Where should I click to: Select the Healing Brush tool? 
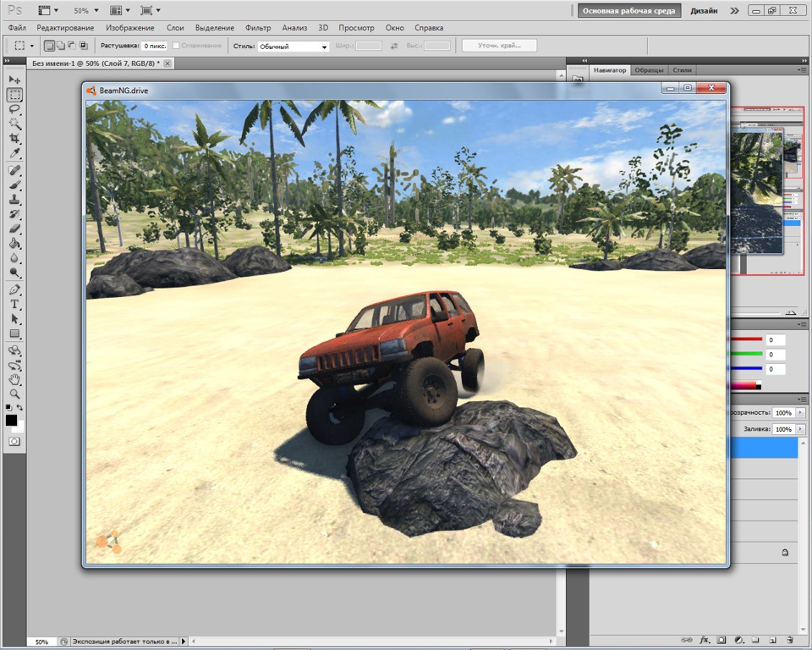coord(14,170)
